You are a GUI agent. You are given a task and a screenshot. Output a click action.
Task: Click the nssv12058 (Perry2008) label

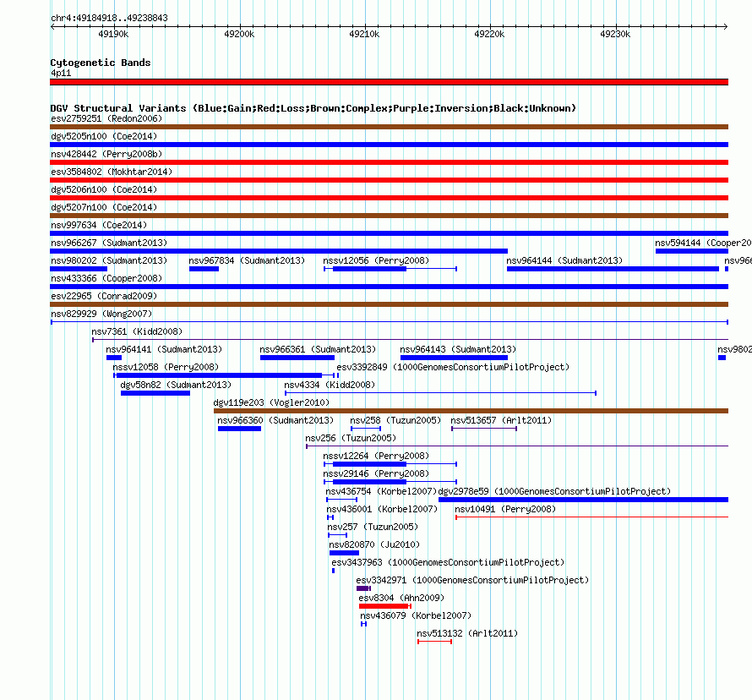click(x=166, y=367)
